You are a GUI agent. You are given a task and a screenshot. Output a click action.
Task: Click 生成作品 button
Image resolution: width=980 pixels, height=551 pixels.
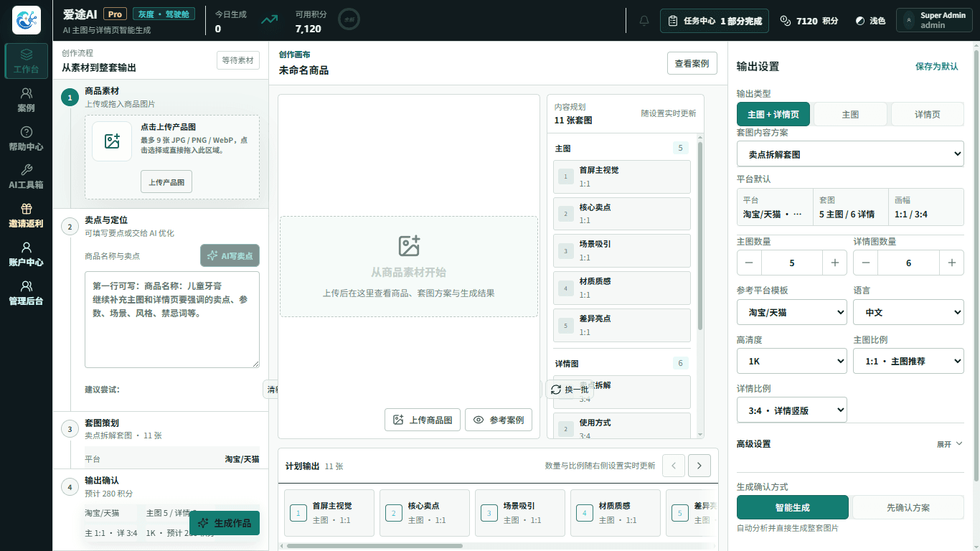click(225, 523)
